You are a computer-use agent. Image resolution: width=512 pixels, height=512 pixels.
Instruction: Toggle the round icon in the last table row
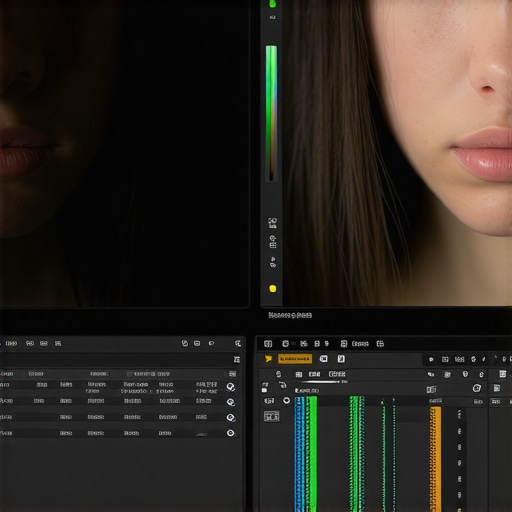230,433
